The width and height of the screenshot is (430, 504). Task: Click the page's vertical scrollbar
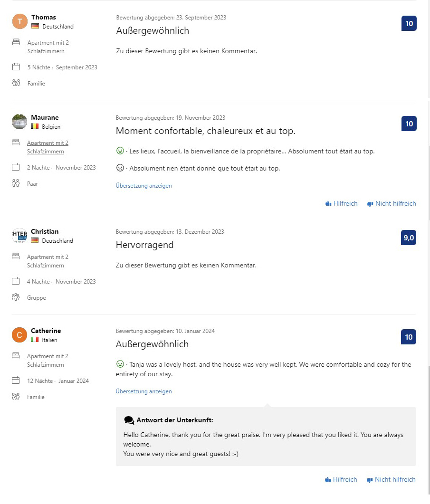[x=429, y=252]
